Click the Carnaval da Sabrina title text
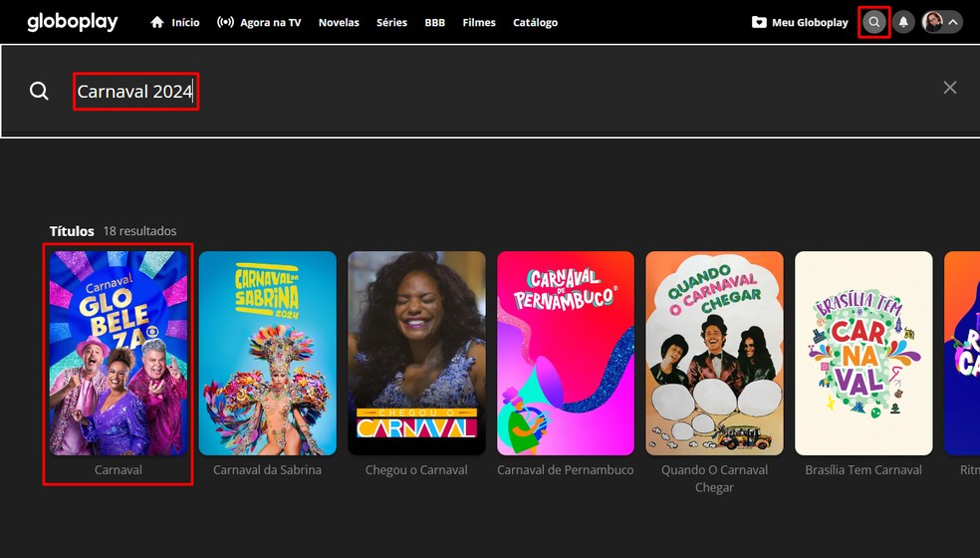 tap(268, 469)
